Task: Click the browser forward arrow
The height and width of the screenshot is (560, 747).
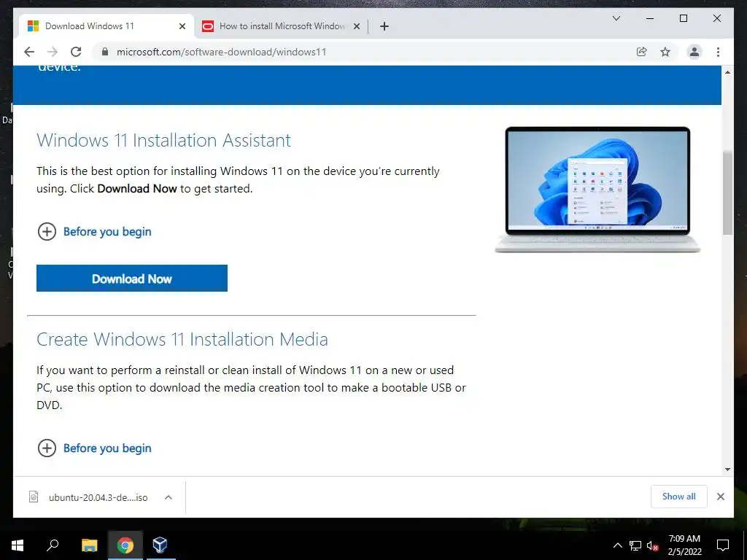Action: tap(53, 52)
